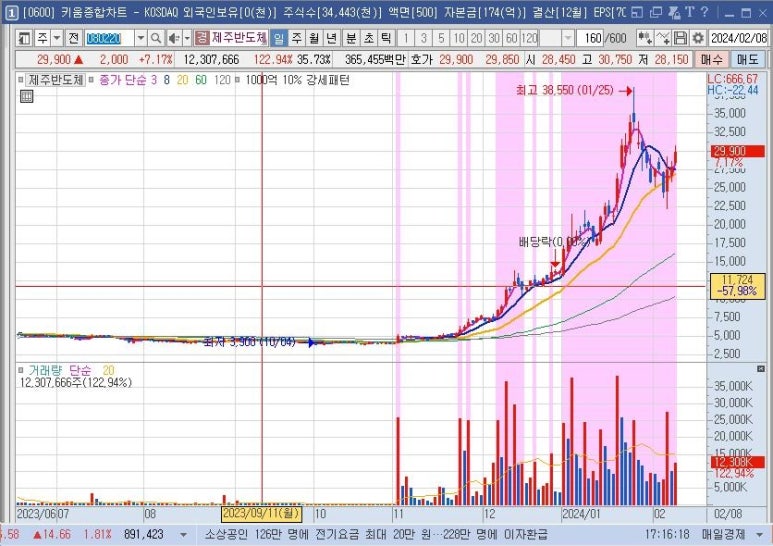The image size is (773, 546).
Task: Choose the 30 interval button
Action: point(494,38)
